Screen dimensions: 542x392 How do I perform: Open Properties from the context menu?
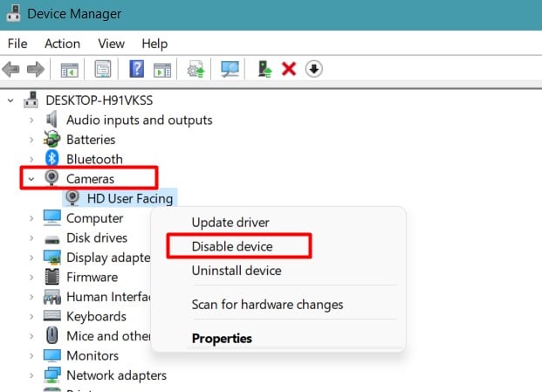tap(222, 339)
